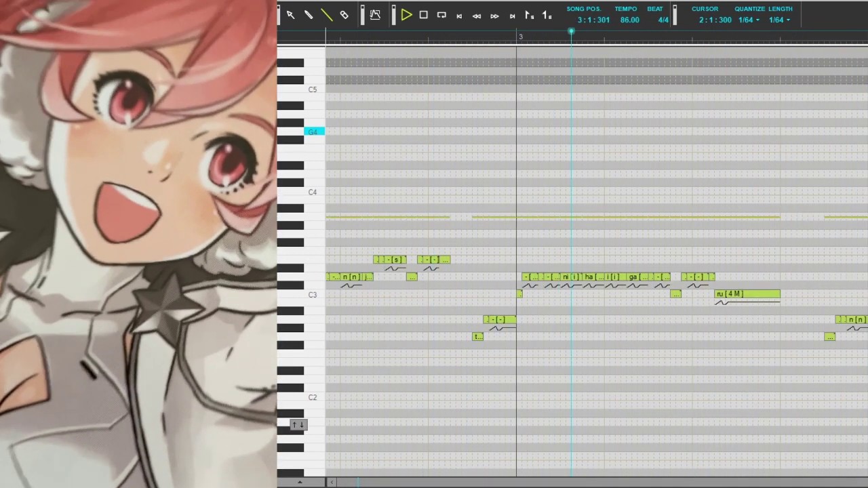Open the Quantize 1/64 dropdown
868x488 pixels.
tap(749, 20)
